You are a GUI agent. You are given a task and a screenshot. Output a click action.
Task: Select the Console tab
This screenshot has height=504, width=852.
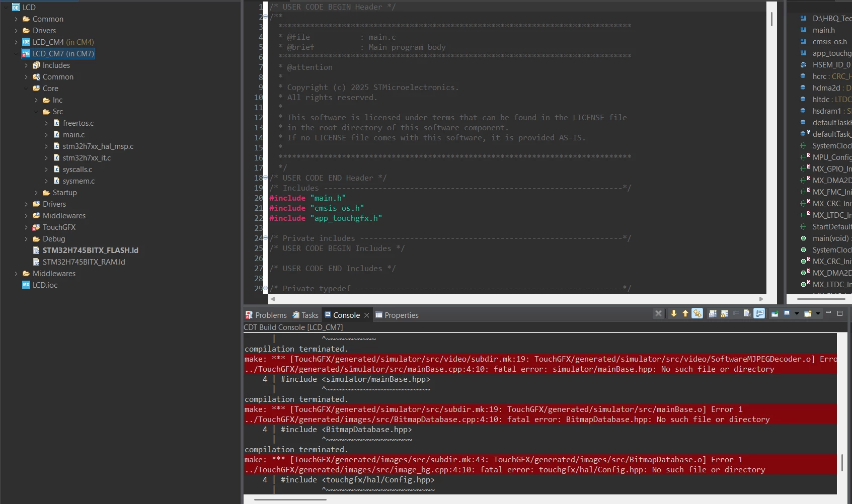pyautogui.click(x=342, y=315)
